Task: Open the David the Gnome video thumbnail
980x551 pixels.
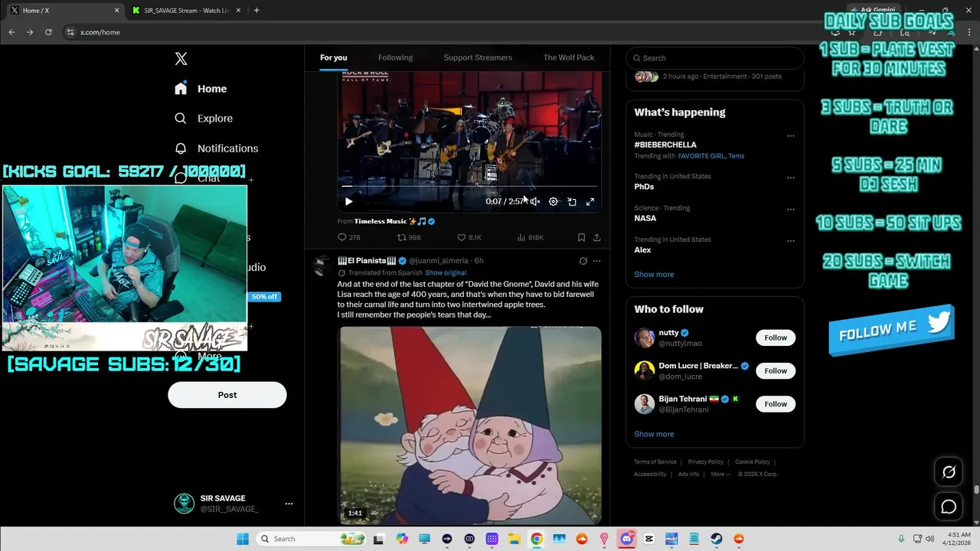Action: click(x=470, y=425)
